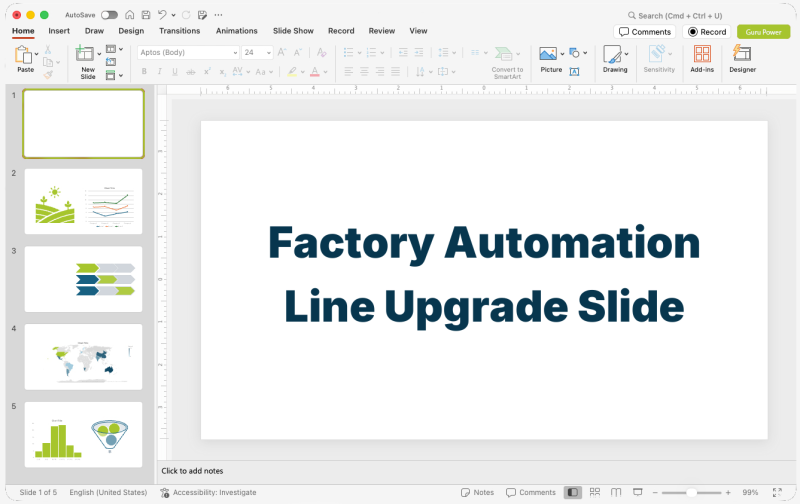Click the Text Box icon
Viewport: 800px width, 504px height.
pyautogui.click(x=574, y=71)
